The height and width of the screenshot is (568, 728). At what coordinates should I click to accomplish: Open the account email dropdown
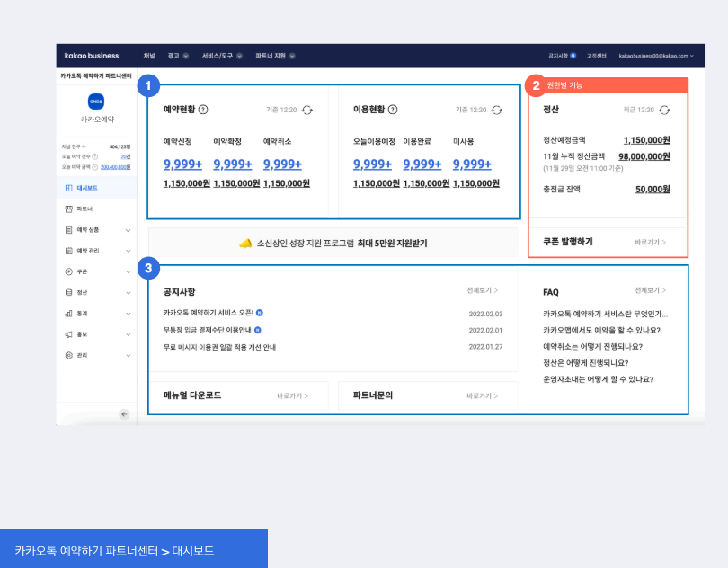656,56
